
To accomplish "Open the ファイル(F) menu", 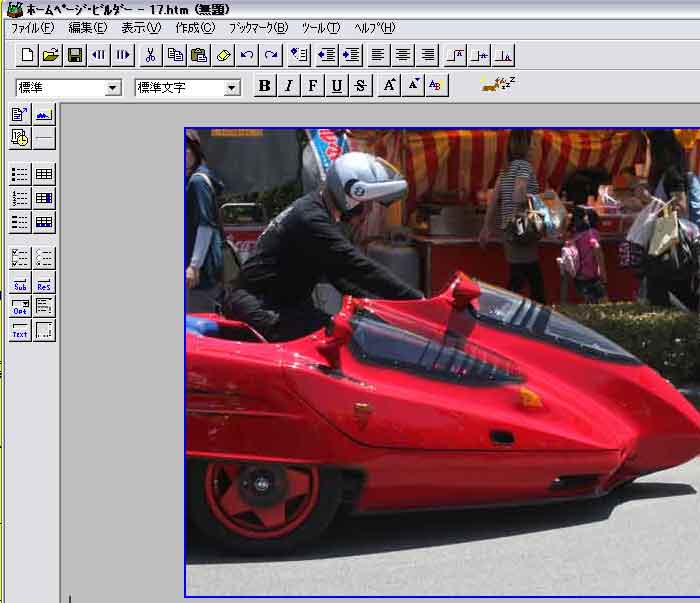I will (32, 28).
